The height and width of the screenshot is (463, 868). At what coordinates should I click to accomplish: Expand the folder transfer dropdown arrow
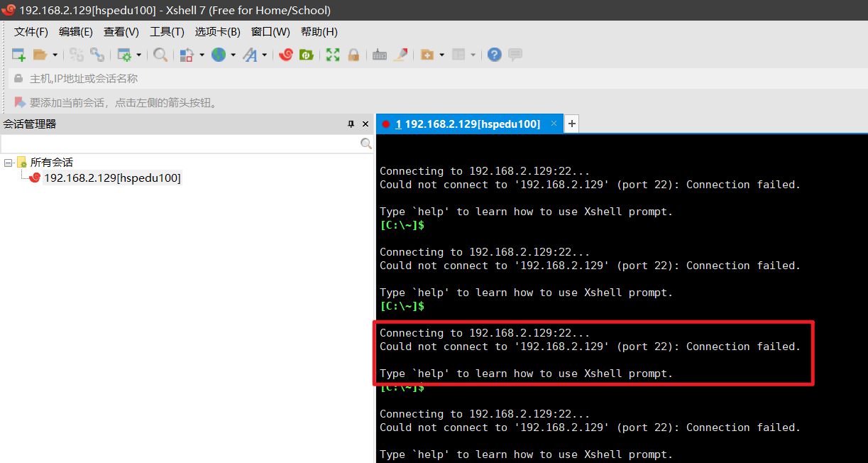click(x=441, y=55)
